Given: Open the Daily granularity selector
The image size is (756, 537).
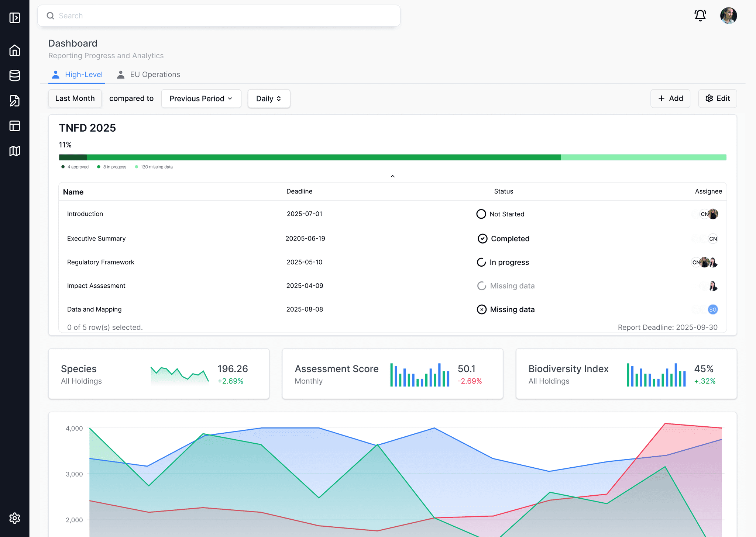Looking at the screenshot, I should click(x=269, y=98).
